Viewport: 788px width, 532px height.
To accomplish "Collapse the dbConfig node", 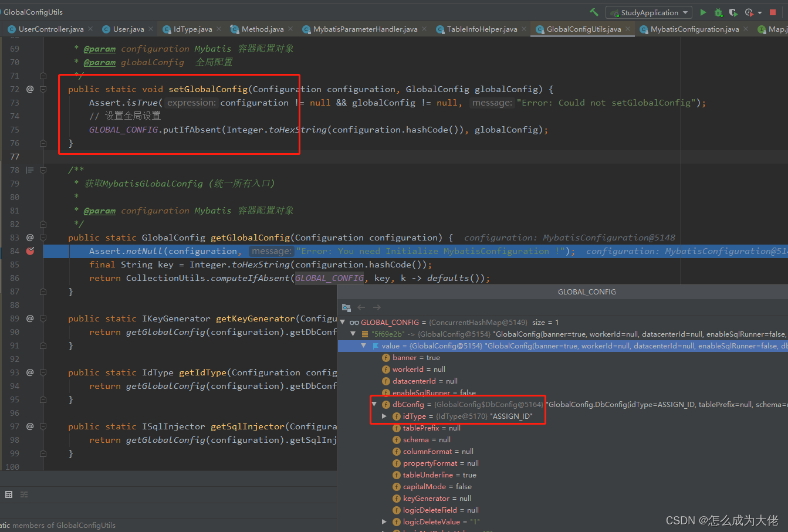I will tap(374, 404).
